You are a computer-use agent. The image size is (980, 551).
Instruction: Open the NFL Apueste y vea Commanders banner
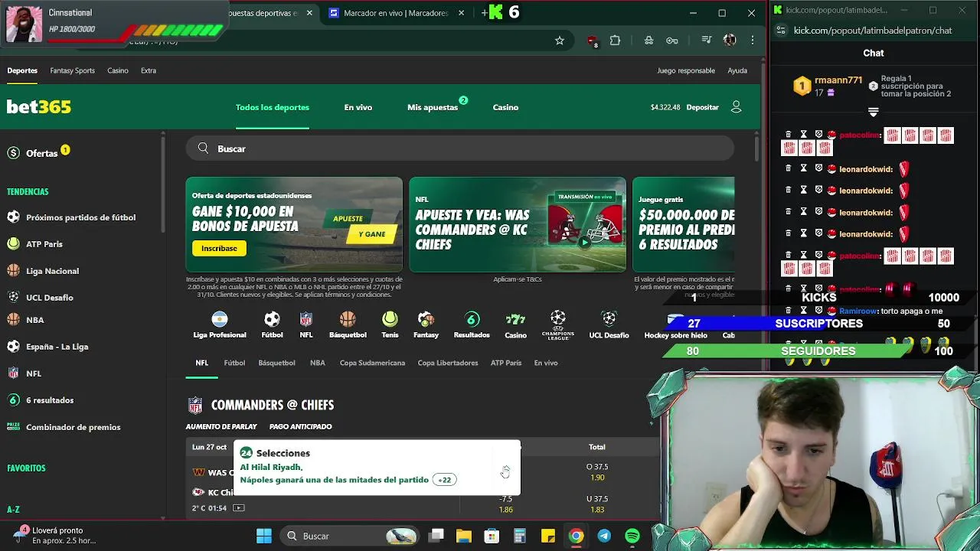(518, 225)
